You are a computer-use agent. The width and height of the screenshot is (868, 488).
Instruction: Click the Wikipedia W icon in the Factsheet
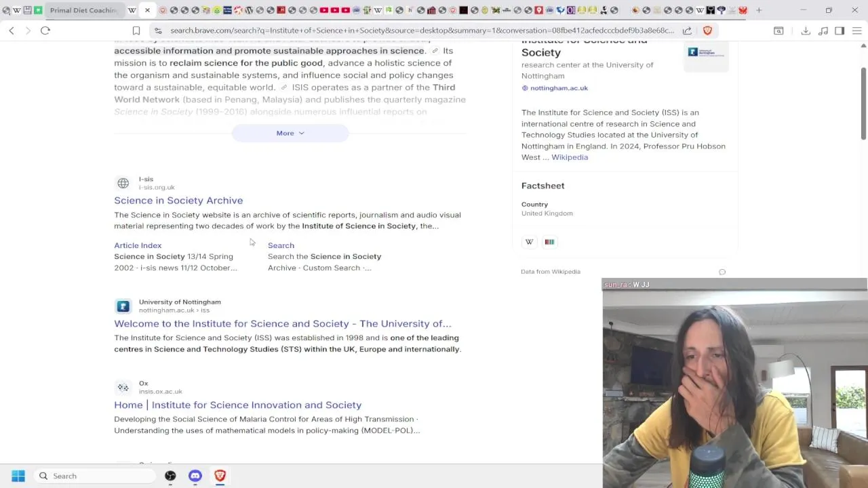coord(530,242)
